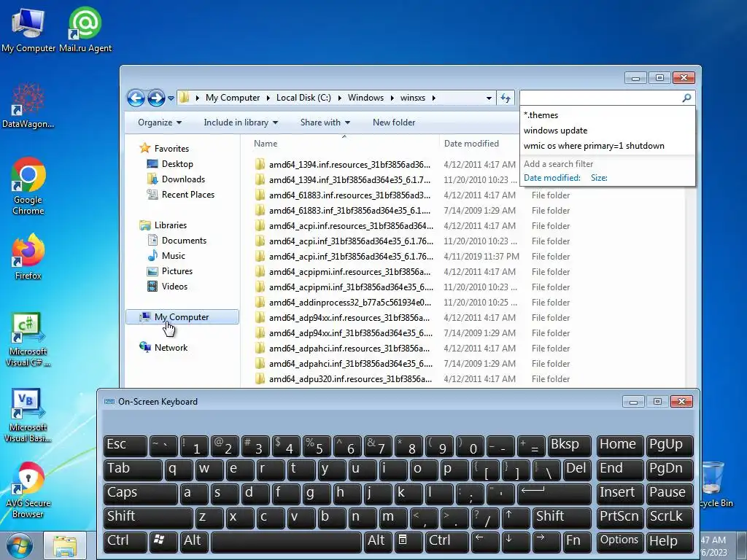Screen dimensions: 747x560
Task: Click New folder button
Action: (x=394, y=122)
